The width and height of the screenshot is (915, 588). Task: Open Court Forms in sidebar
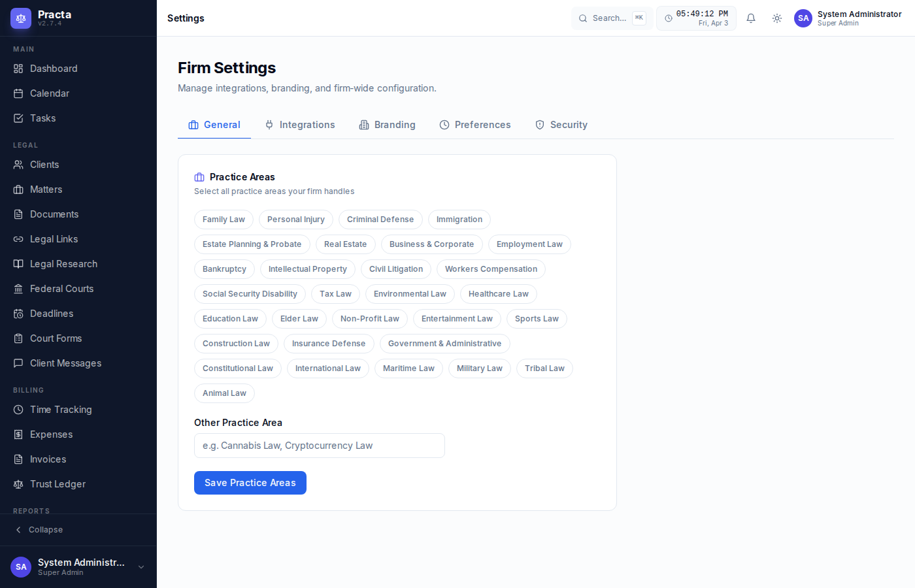(x=78, y=338)
